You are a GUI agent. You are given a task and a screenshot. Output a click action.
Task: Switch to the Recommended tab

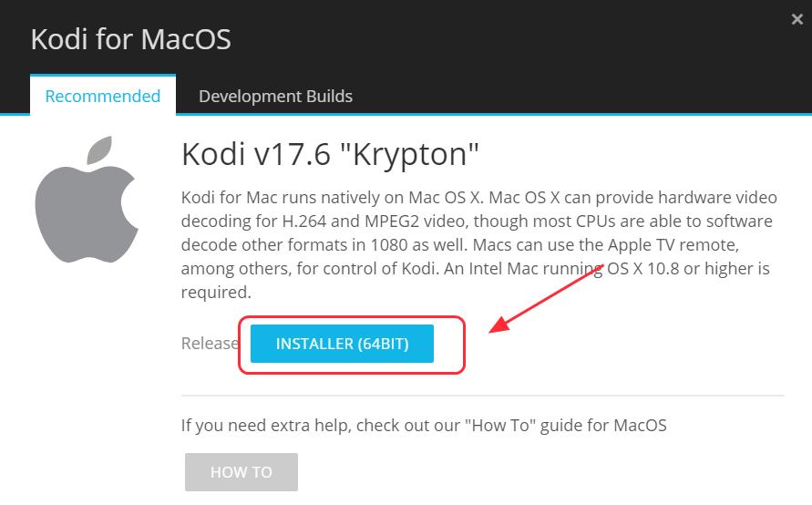(x=103, y=96)
